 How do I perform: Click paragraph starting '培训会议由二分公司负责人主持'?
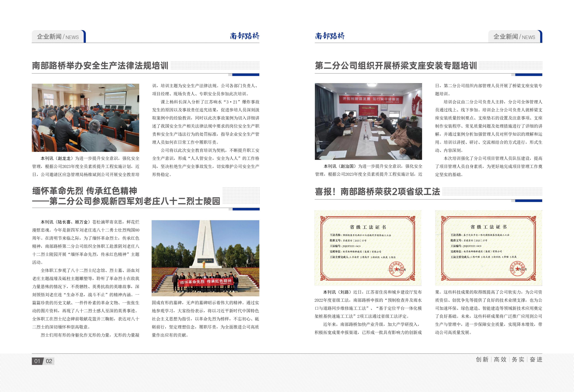(x=489, y=126)
